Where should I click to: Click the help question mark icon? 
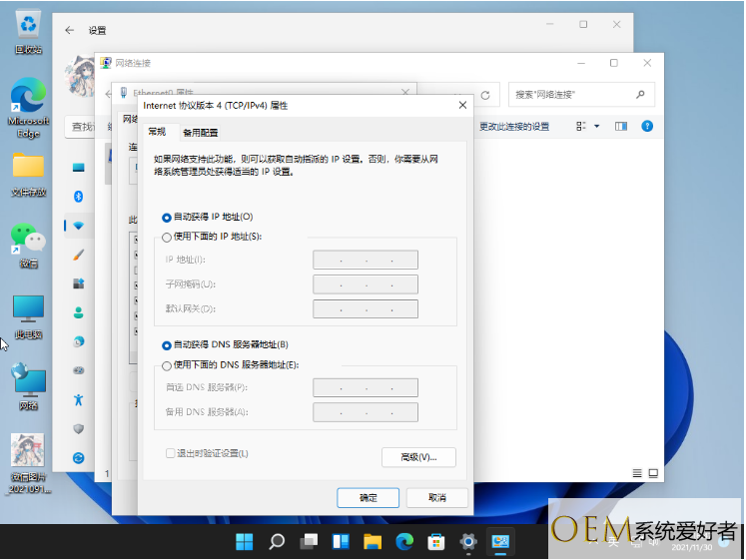coord(647,127)
